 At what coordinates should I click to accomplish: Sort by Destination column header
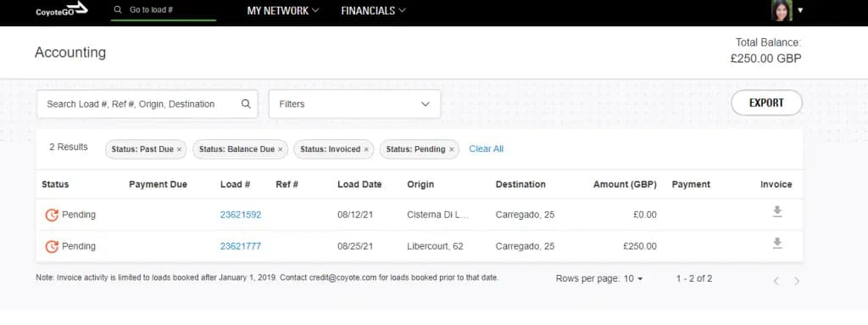click(x=520, y=184)
